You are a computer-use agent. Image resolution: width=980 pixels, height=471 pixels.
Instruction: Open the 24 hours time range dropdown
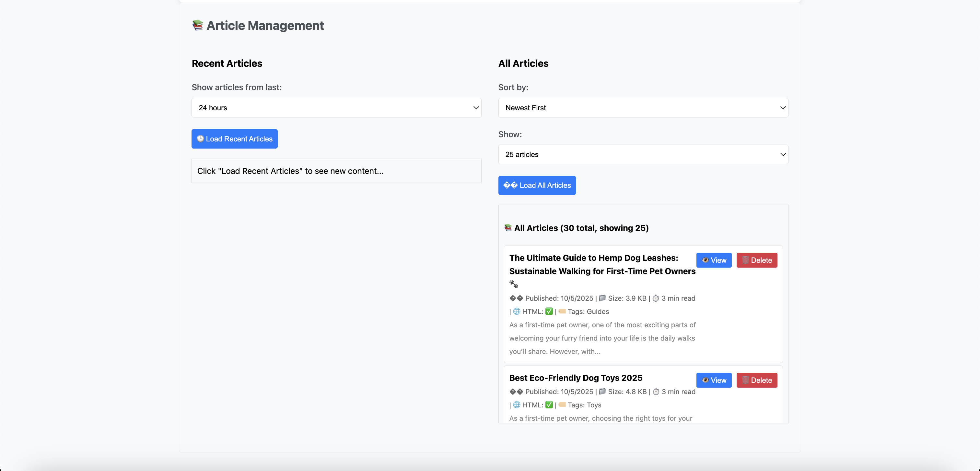(336, 108)
